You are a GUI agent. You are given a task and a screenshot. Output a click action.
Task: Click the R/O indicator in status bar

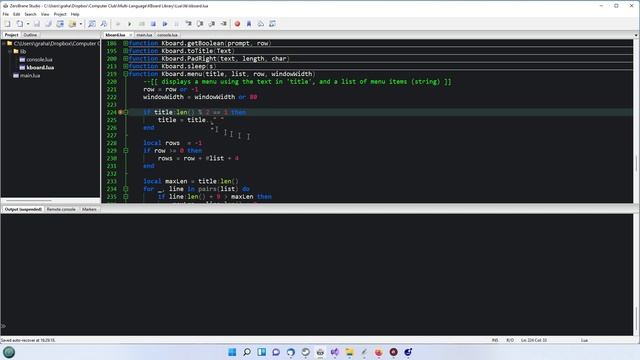point(510,340)
